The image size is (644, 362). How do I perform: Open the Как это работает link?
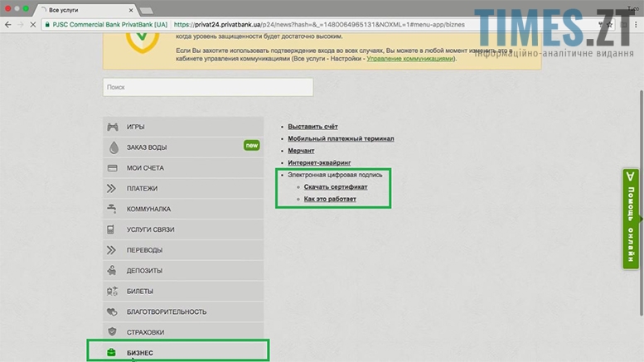pyautogui.click(x=330, y=200)
